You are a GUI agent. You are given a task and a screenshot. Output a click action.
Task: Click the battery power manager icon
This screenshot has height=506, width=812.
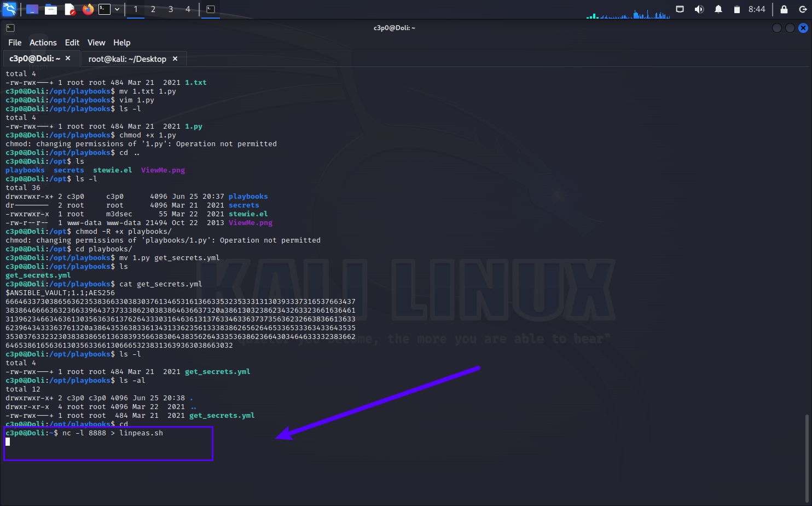click(737, 9)
